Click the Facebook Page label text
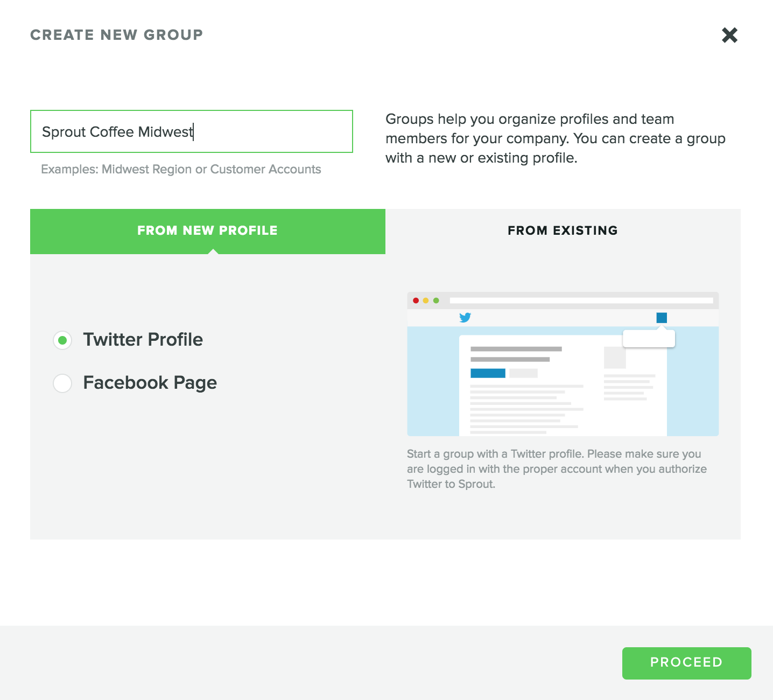 pyautogui.click(x=150, y=383)
